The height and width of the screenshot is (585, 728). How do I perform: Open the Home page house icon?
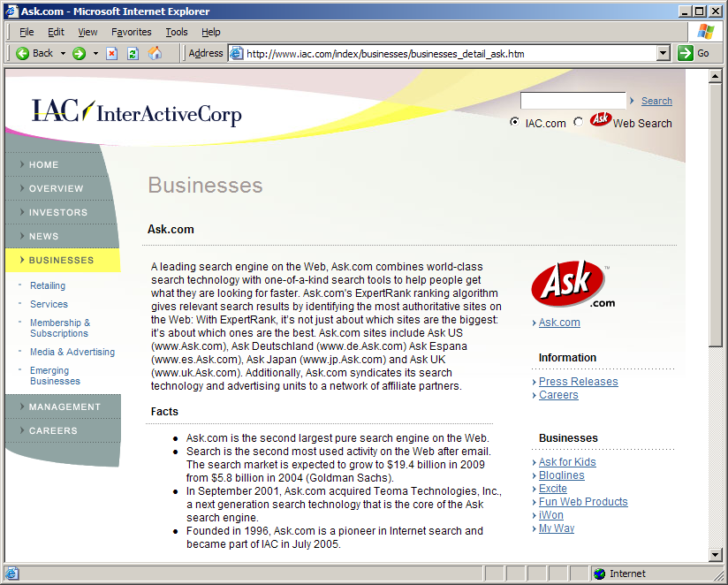(x=155, y=53)
